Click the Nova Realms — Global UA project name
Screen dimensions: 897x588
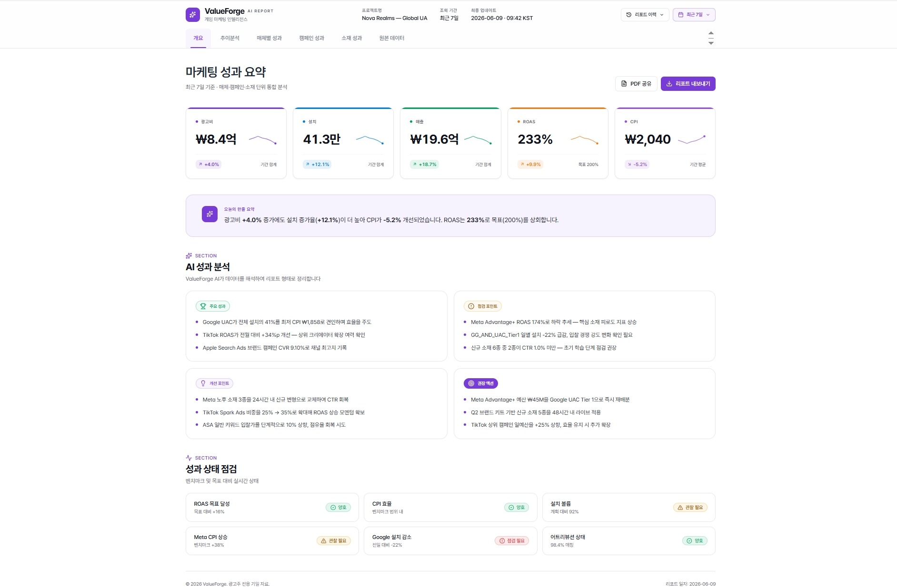395,18
